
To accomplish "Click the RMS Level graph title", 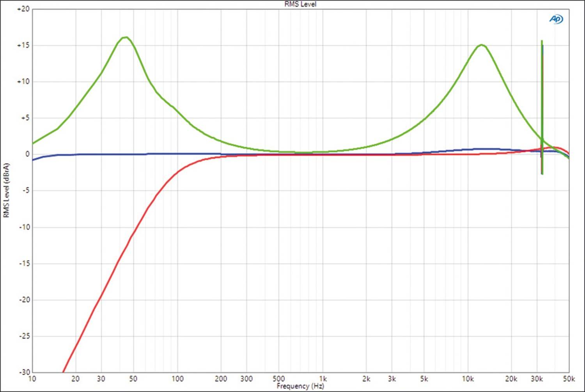I will point(300,4).
